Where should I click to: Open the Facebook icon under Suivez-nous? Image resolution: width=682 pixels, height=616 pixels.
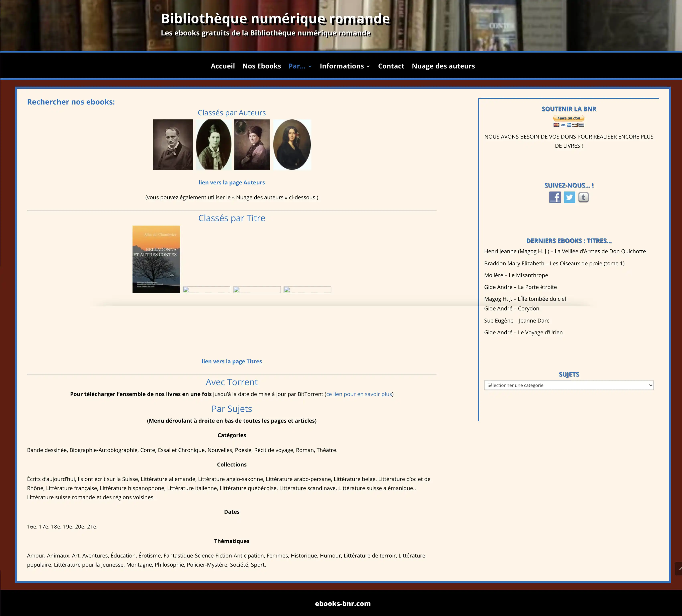point(555,197)
